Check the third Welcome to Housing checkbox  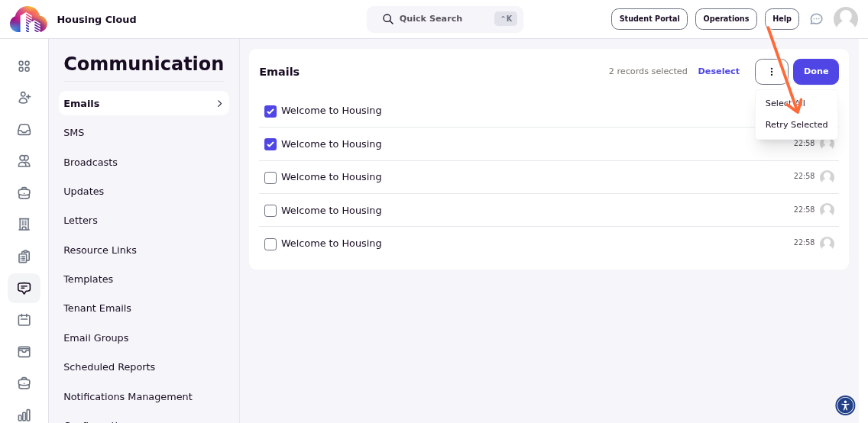pos(270,177)
